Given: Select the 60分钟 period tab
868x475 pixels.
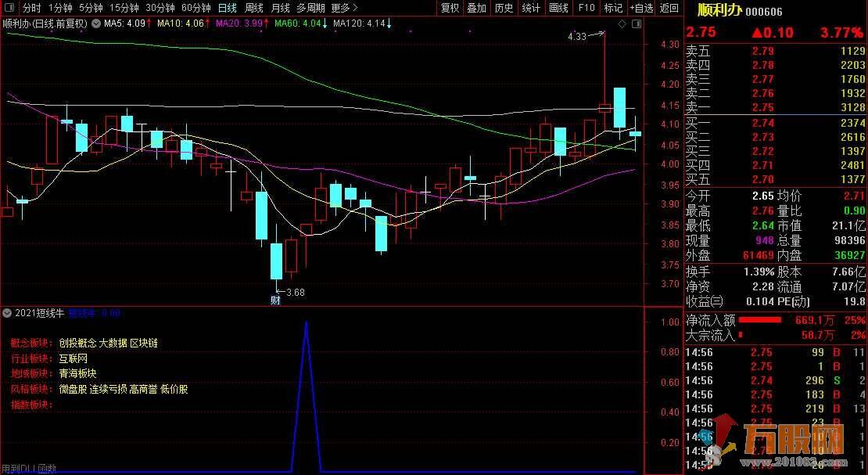Looking at the screenshot, I should click(195, 8).
